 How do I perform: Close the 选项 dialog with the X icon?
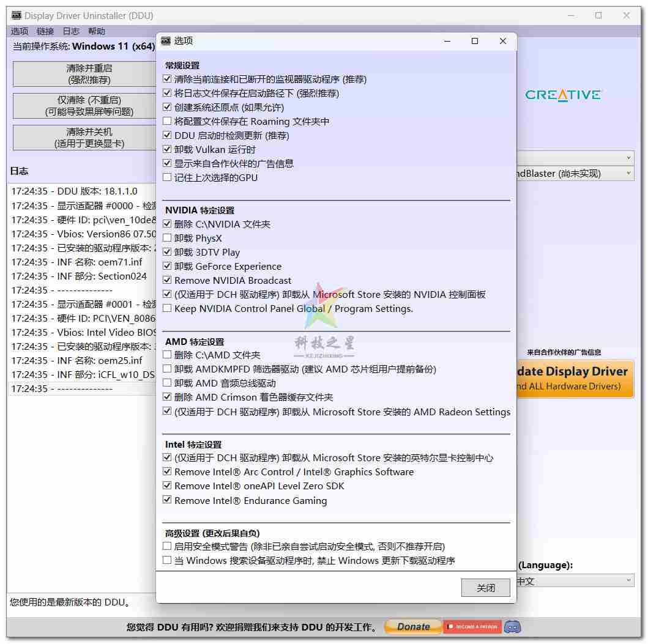503,41
